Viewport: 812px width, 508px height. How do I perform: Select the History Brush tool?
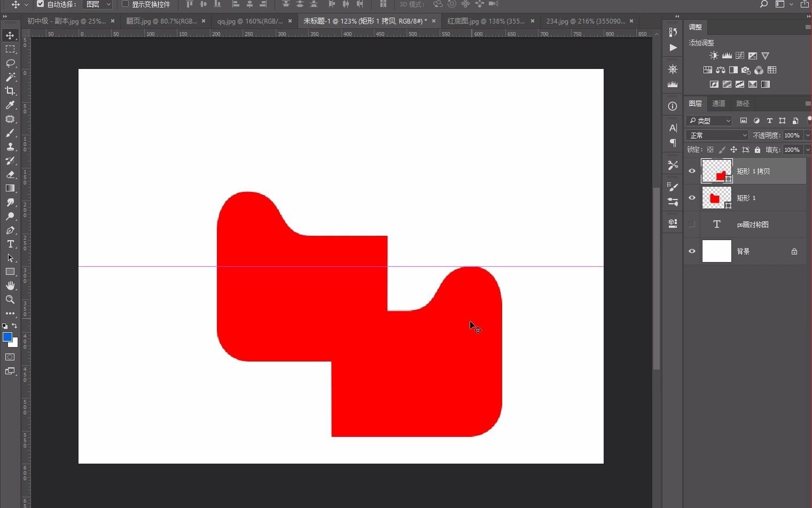point(10,160)
